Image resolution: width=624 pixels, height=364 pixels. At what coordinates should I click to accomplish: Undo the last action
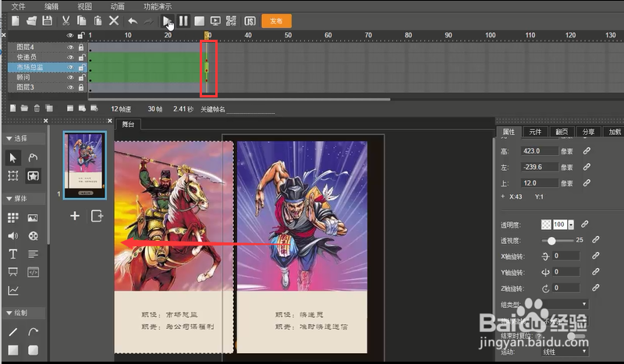[133, 21]
